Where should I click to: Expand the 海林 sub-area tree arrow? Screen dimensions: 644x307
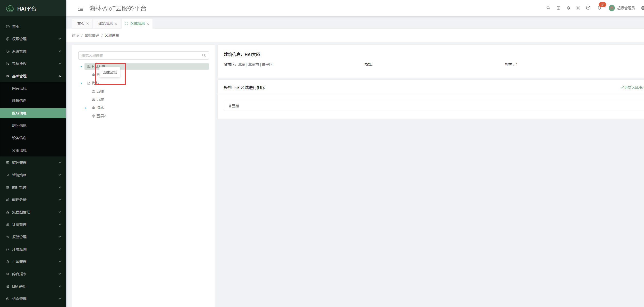(86, 108)
